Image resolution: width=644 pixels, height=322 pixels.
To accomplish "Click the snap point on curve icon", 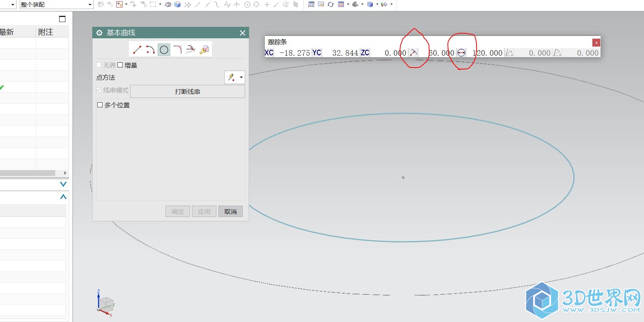I will (x=275, y=4).
